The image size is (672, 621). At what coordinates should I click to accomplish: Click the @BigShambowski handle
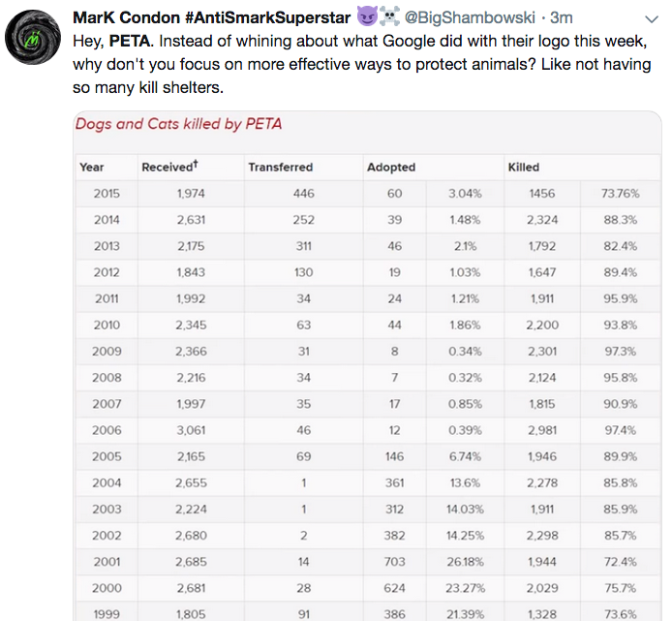[x=471, y=17]
